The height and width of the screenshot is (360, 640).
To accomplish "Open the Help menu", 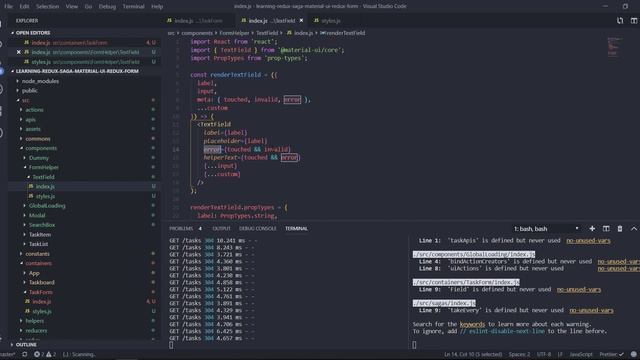I will tap(157, 6).
